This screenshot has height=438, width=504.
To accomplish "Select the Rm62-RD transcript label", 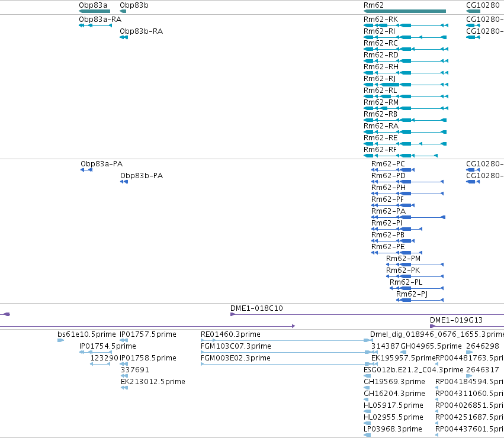I will coord(381,55).
